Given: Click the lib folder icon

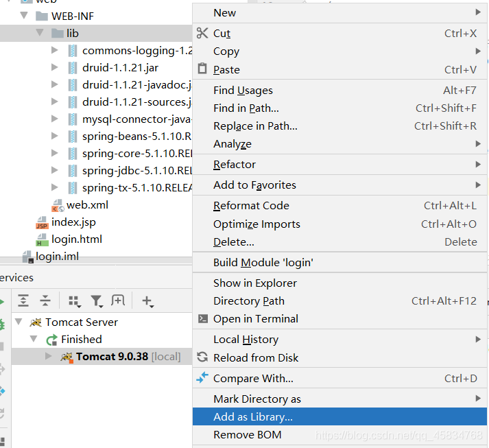Looking at the screenshot, I should click(x=57, y=34).
